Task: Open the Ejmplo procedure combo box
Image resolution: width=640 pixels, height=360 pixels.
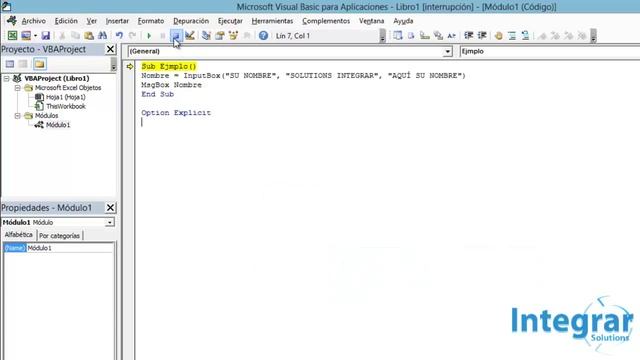Action: point(549,51)
